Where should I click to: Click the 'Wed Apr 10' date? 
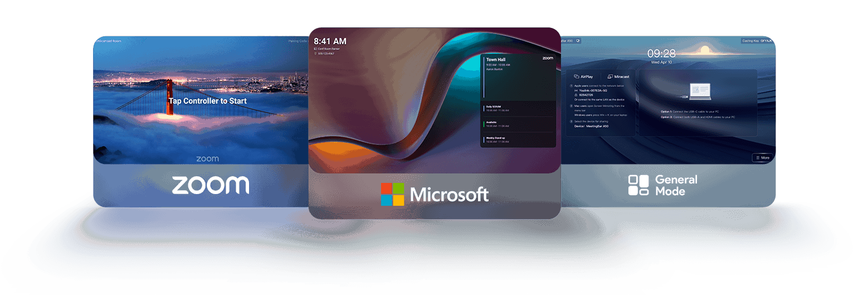(661, 62)
